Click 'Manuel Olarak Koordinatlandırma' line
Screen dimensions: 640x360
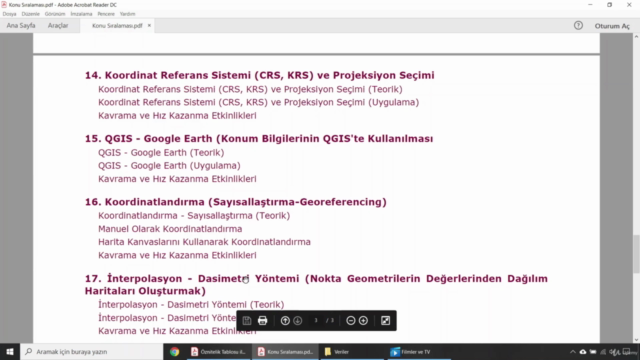pyautogui.click(x=170, y=229)
